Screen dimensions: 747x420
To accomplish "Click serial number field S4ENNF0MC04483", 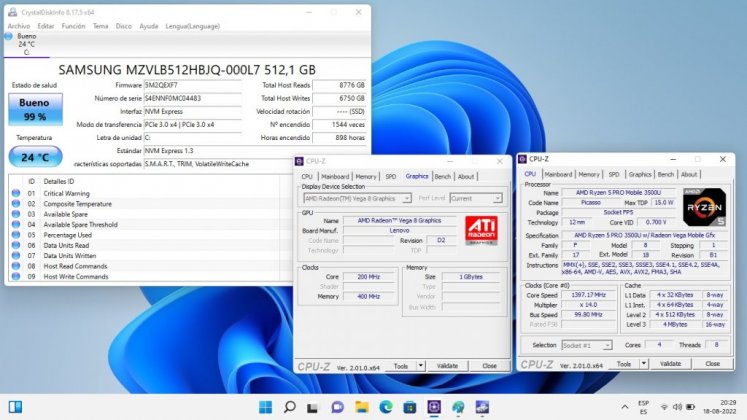I will [192, 98].
